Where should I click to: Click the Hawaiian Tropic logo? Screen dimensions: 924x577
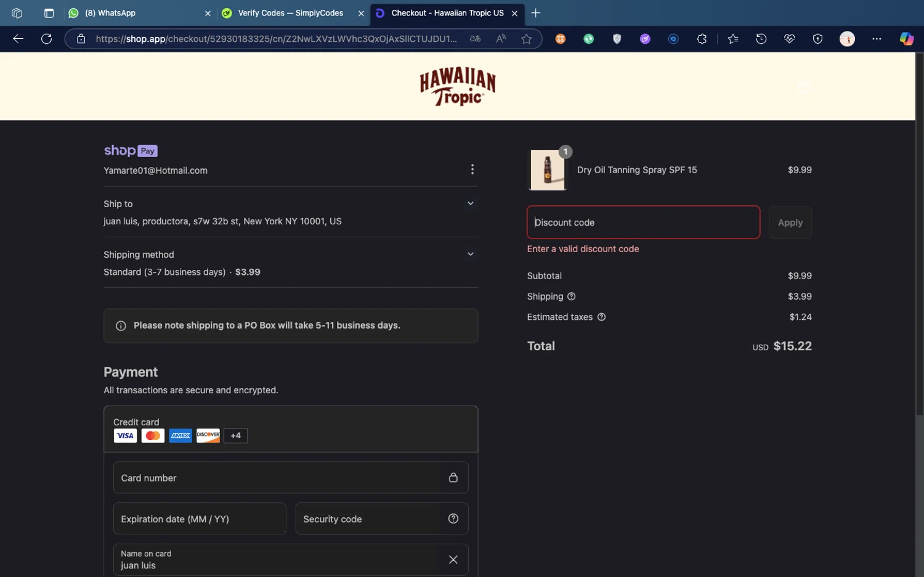tap(457, 87)
